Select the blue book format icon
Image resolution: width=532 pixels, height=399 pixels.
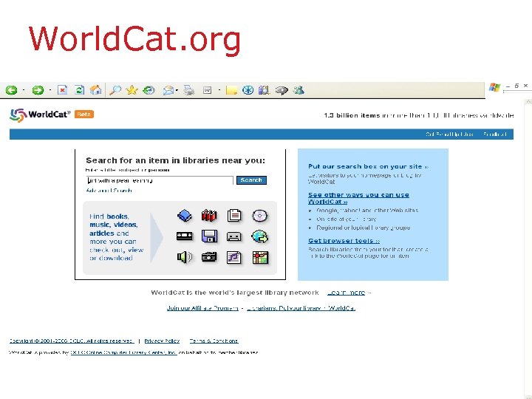(x=185, y=216)
